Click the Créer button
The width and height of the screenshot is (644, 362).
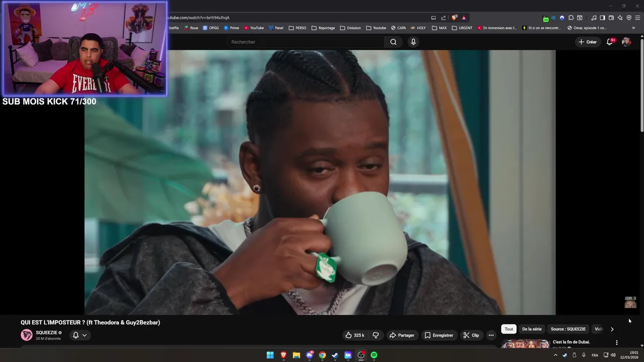(x=587, y=42)
